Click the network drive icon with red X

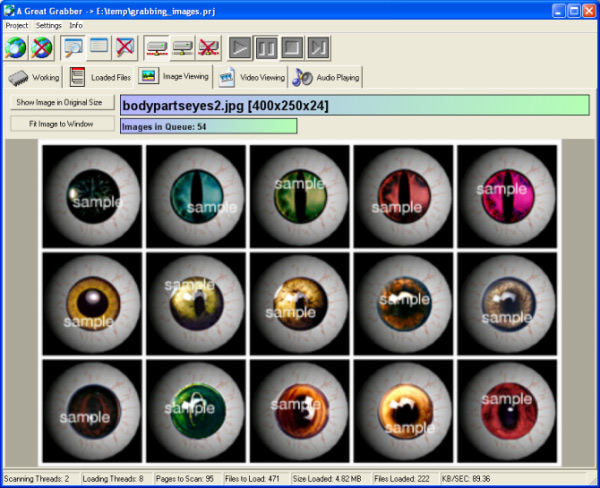[x=208, y=47]
